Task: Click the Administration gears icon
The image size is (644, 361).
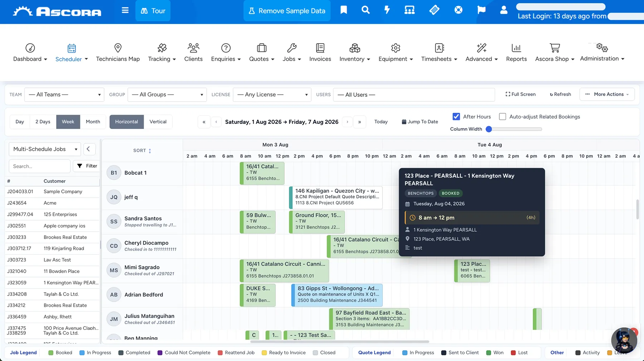Action: coord(602,47)
